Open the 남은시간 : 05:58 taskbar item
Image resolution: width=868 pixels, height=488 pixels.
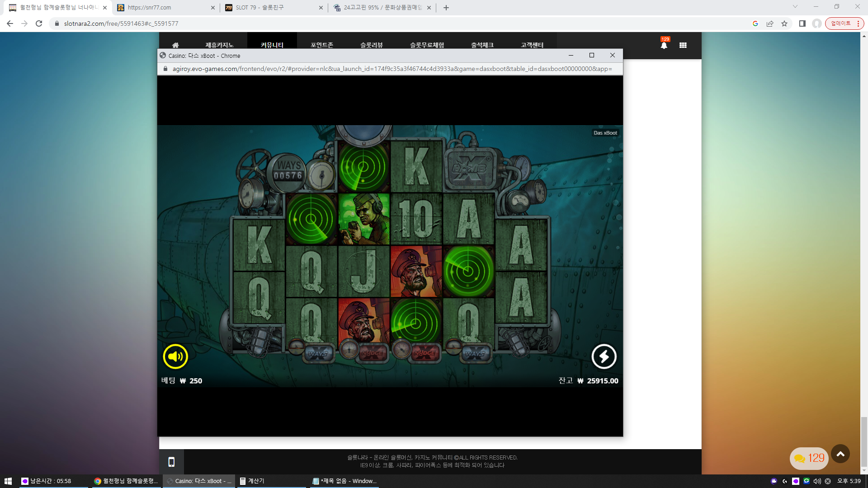point(53,481)
